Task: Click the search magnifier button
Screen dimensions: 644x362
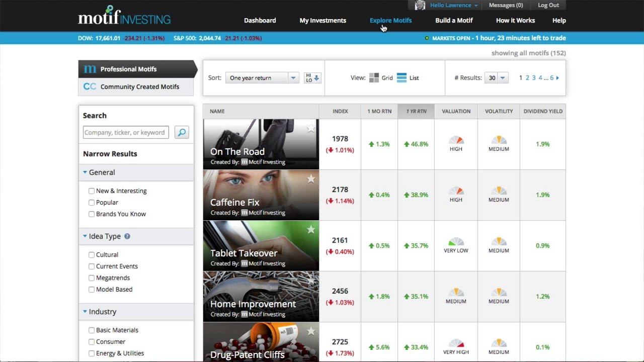Action: point(182,132)
